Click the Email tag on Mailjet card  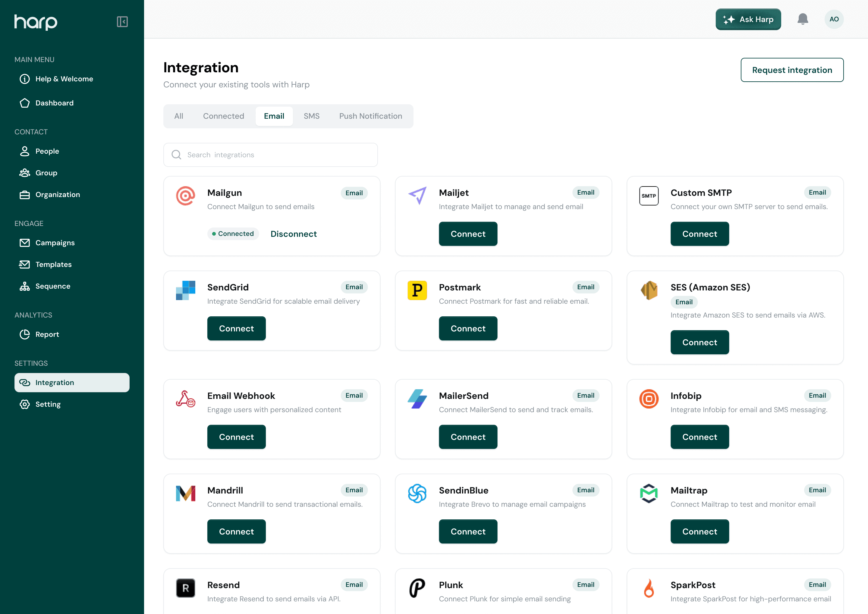click(586, 193)
